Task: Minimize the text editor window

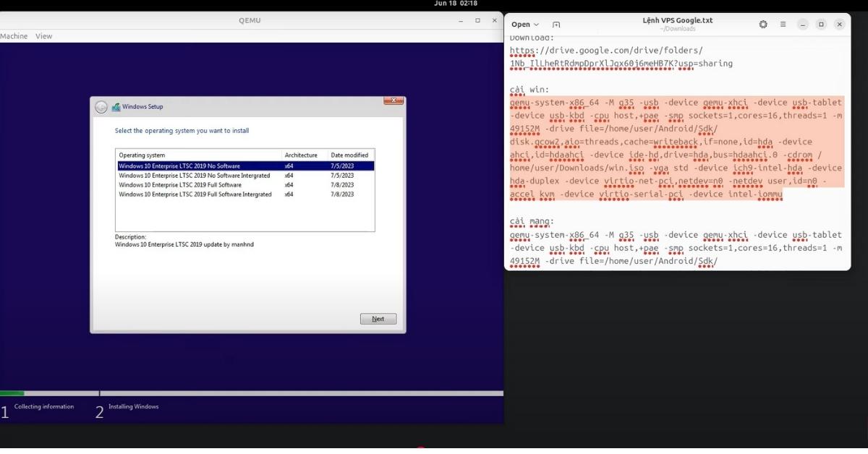Action: [x=803, y=25]
